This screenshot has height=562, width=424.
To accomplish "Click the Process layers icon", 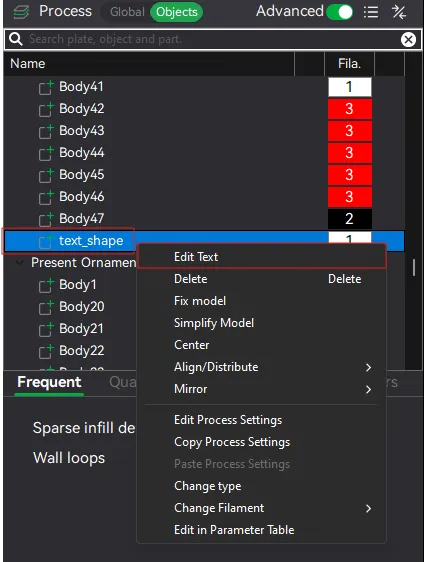I will point(21,12).
